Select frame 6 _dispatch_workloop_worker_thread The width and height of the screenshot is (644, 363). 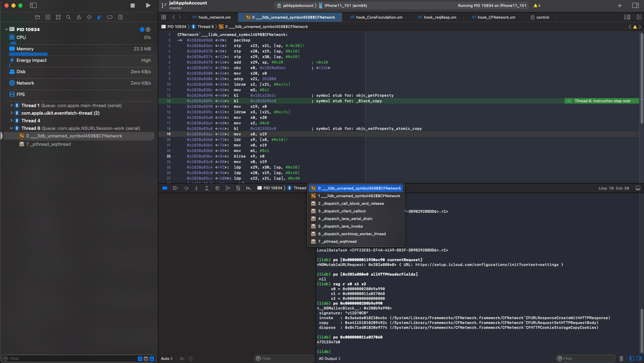356,234
